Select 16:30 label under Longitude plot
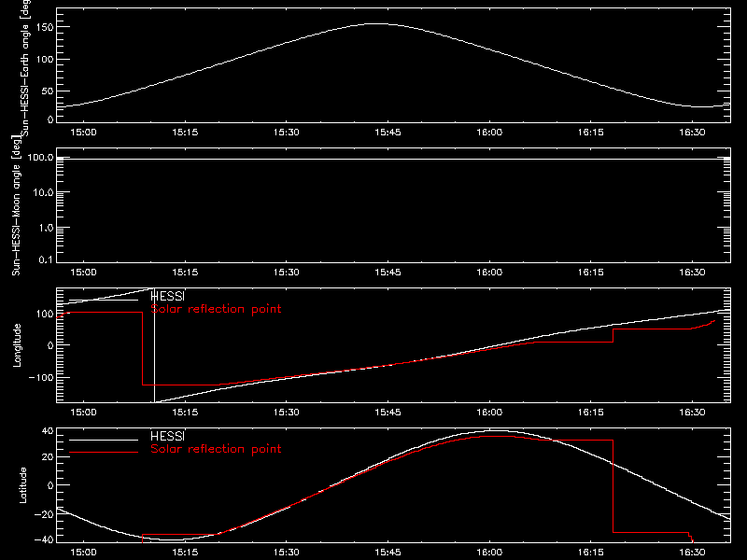Viewport: 747px width, 560px height. (x=692, y=412)
